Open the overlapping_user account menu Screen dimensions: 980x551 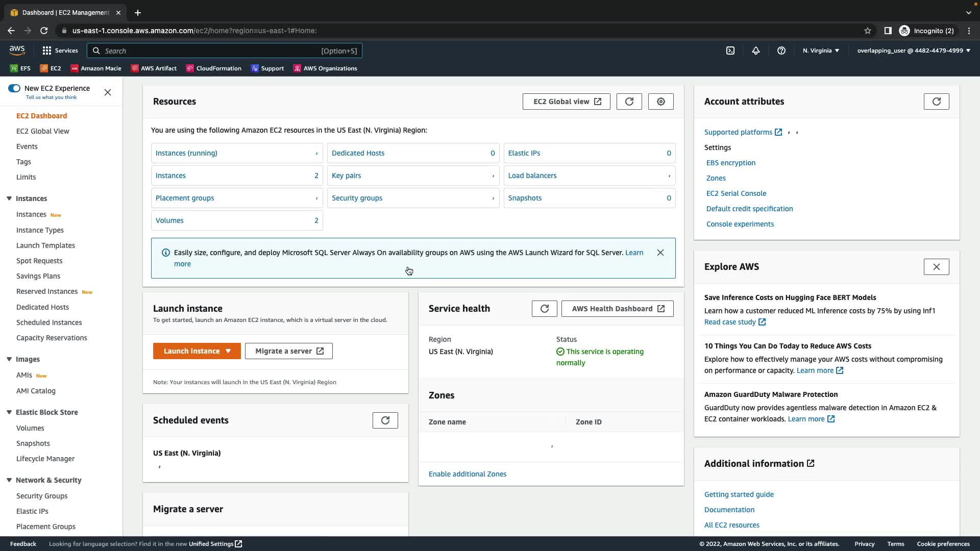914,51
